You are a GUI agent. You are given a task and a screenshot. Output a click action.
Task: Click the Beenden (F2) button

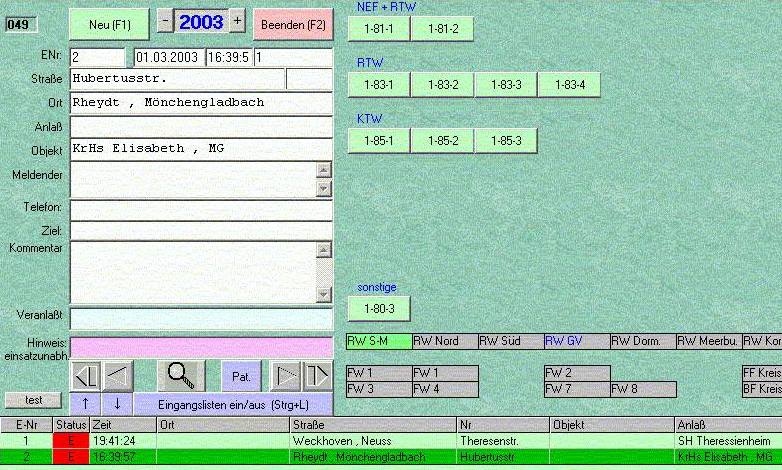point(293,22)
